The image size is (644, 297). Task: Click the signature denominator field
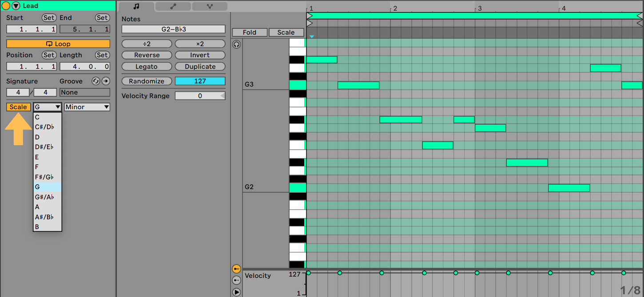tap(45, 92)
